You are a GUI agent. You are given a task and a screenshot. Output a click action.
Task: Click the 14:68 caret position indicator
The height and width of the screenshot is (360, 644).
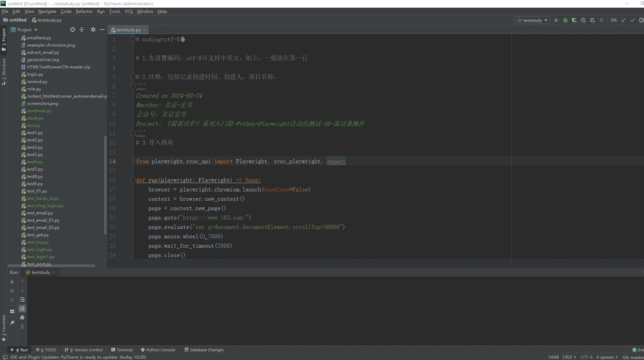pos(553,357)
